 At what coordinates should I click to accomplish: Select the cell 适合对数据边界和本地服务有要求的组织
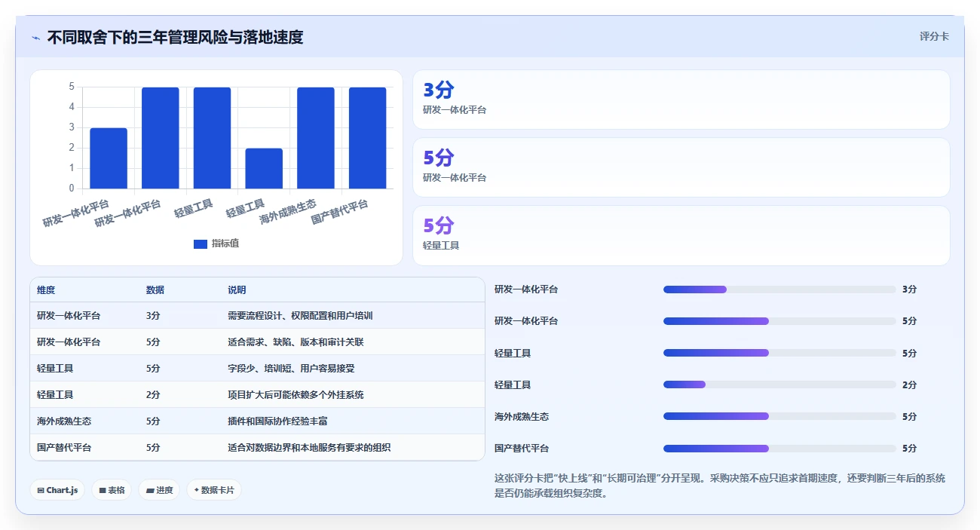309,448
